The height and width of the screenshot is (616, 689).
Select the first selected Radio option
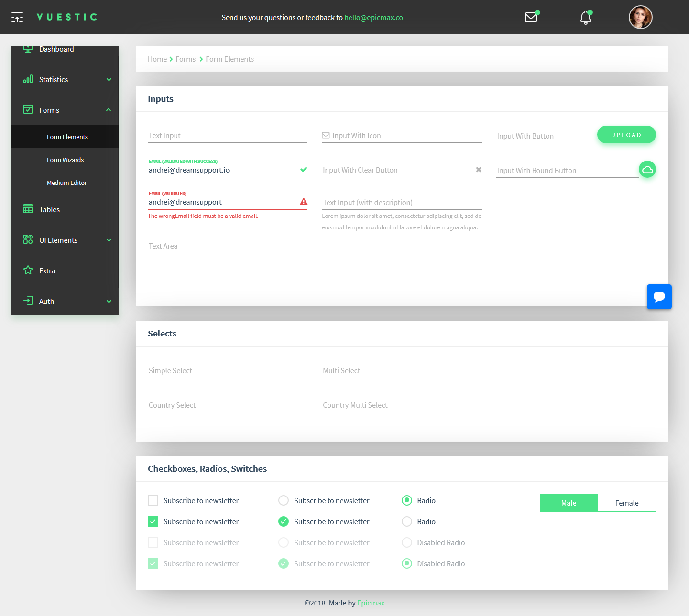coord(407,500)
